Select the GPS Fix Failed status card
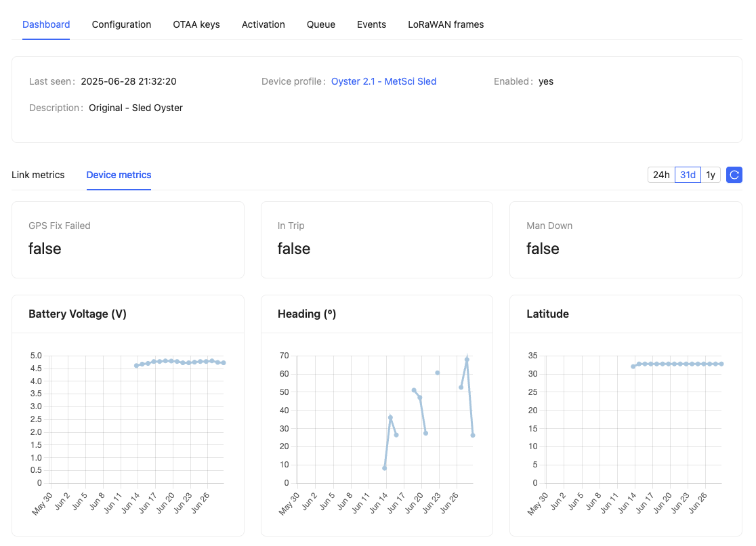756x546 pixels. pyautogui.click(x=127, y=240)
